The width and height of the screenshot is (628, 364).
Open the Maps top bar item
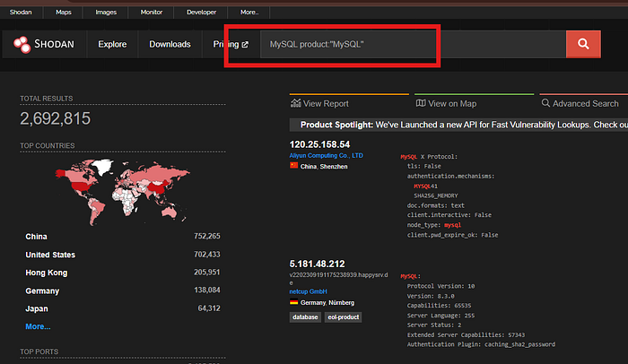[64, 12]
